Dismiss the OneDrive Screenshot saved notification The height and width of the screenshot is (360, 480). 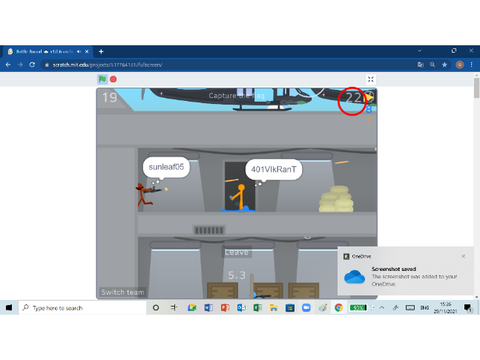click(463, 256)
